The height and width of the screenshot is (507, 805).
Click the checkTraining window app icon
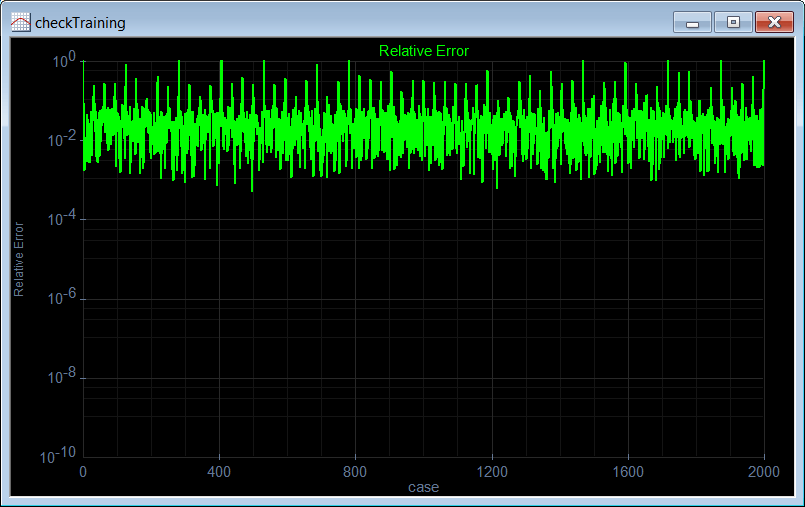tap(21, 23)
